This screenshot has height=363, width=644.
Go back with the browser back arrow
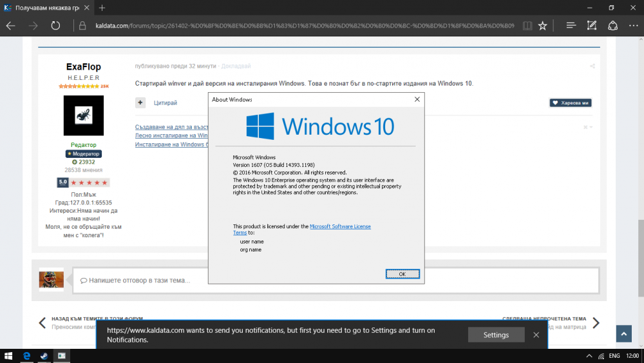(x=11, y=26)
